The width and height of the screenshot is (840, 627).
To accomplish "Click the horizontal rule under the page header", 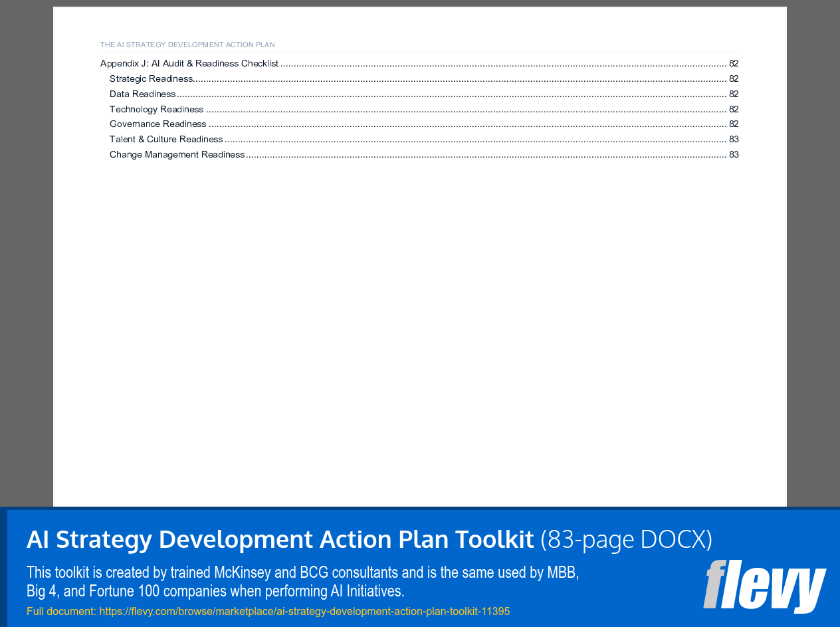I will pyautogui.click(x=419, y=53).
